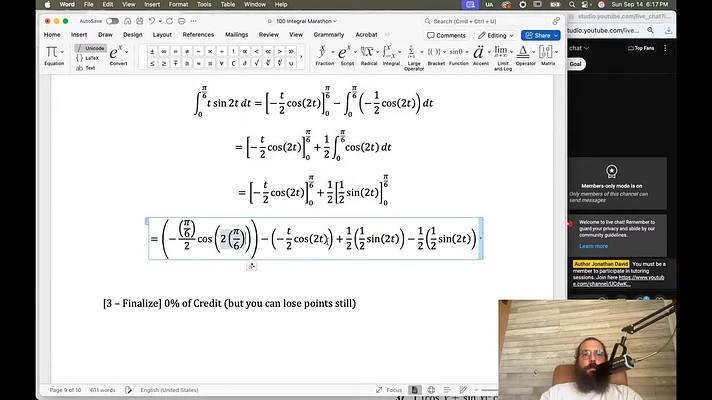Viewport: 712px width, 400px height.
Task: Click the Equation pi icon
Action: (x=52, y=52)
